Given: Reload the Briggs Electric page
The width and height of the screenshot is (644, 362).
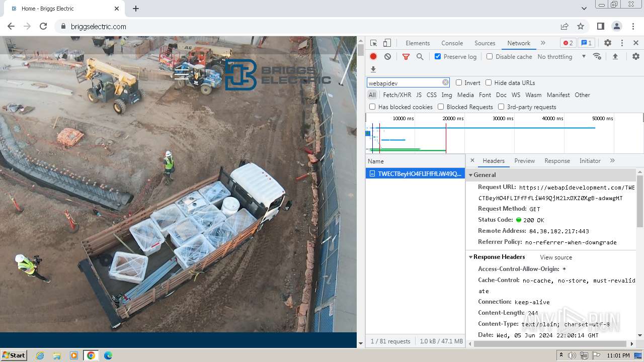Looking at the screenshot, I should coord(43,26).
